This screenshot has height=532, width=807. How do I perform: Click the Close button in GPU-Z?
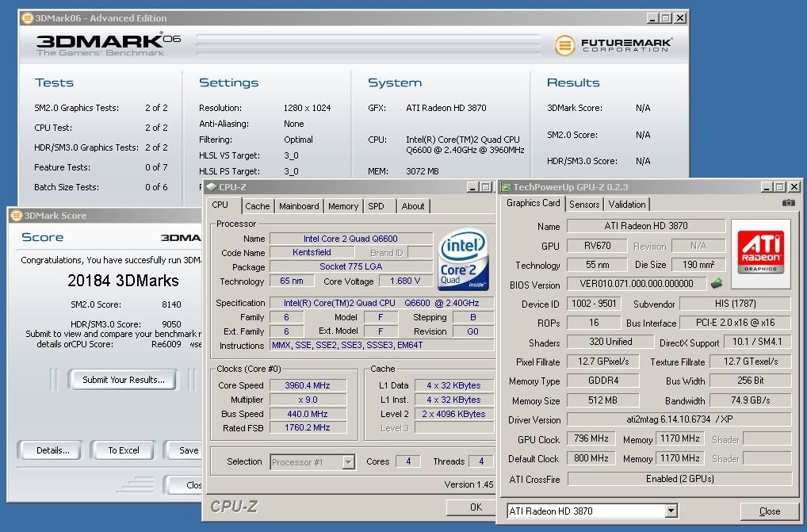770,511
